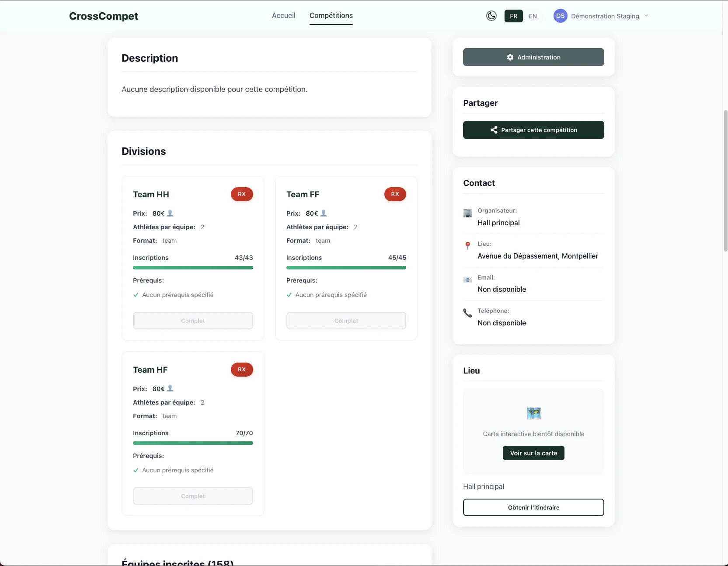The width and height of the screenshot is (728, 566).
Task: Click the DS user avatar
Action: tap(560, 16)
